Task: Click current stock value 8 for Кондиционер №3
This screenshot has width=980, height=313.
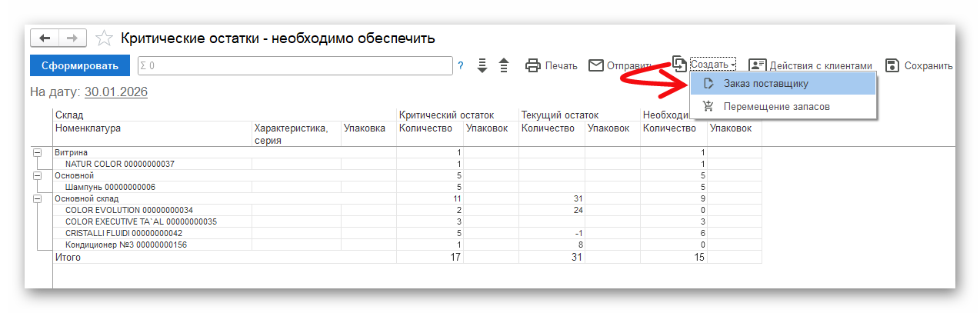Action: coord(579,245)
